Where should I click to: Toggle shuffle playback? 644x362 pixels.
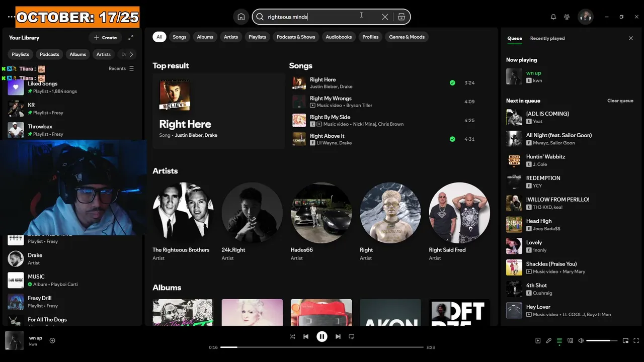pos(292,336)
